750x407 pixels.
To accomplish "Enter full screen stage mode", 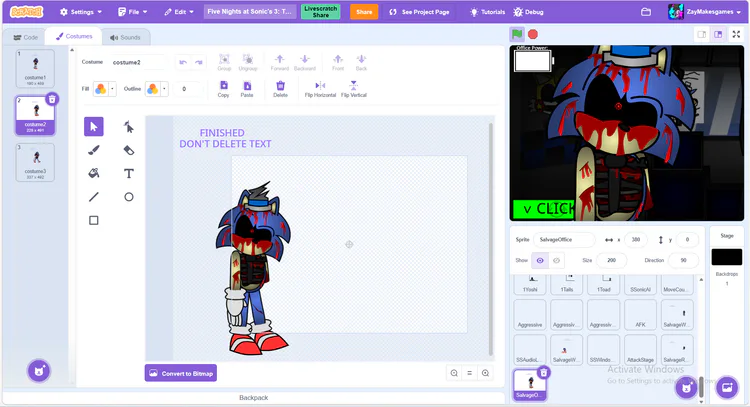I will (x=736, y=34).
